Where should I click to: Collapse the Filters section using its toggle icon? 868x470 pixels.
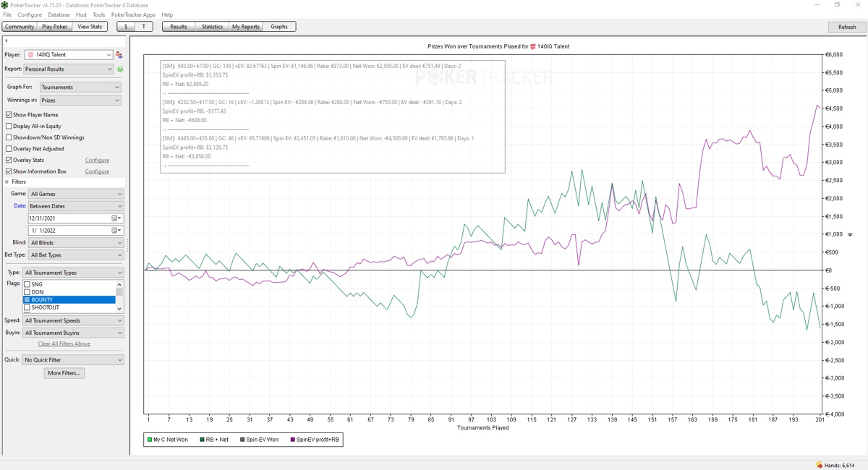7,182
